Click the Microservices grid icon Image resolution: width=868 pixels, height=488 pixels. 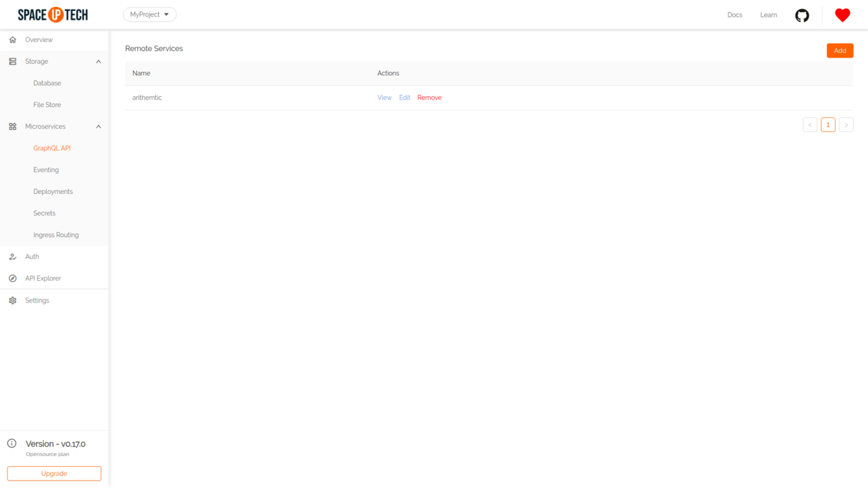coord(12,127)
